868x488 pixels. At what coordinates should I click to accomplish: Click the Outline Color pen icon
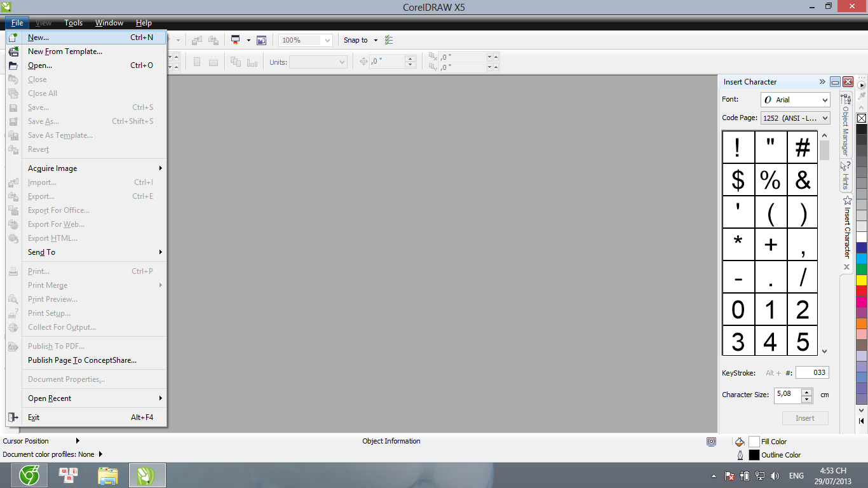click(x=740, y=455)
